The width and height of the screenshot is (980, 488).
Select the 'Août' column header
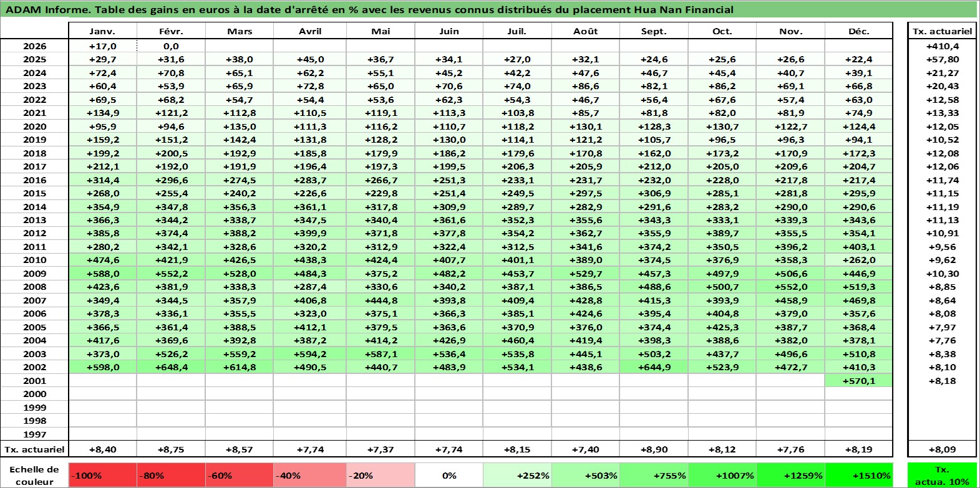click(586, 31)
